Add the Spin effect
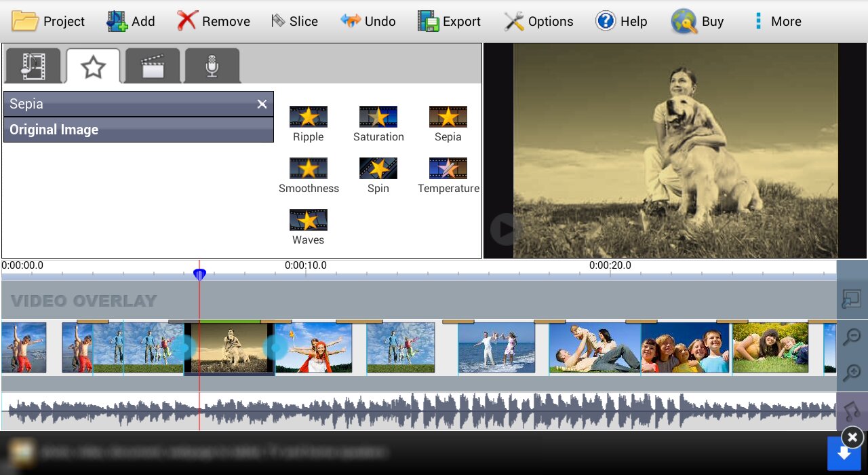This screenshot has width=868, height=475. (x=378, y=169)
